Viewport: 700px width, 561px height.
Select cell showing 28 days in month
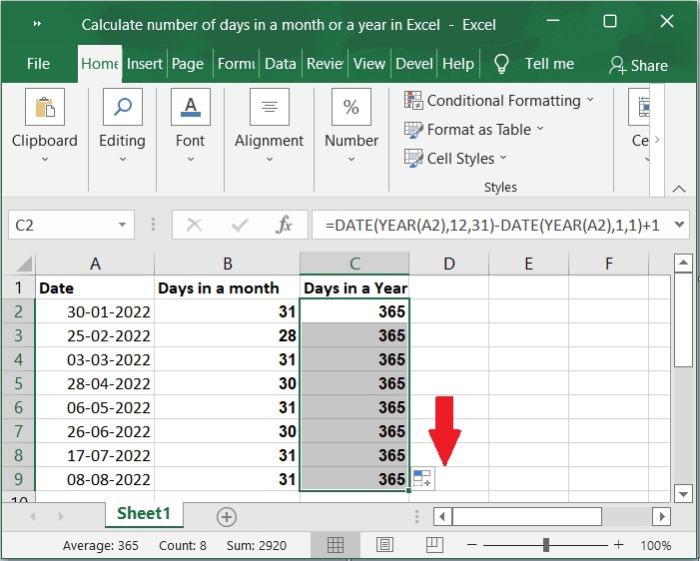tap(227, 335)
